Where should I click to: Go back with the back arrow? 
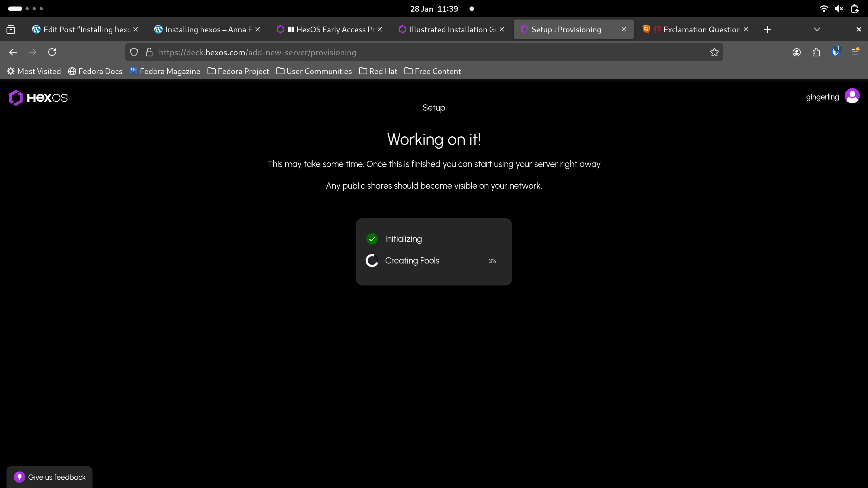(13, 52)
